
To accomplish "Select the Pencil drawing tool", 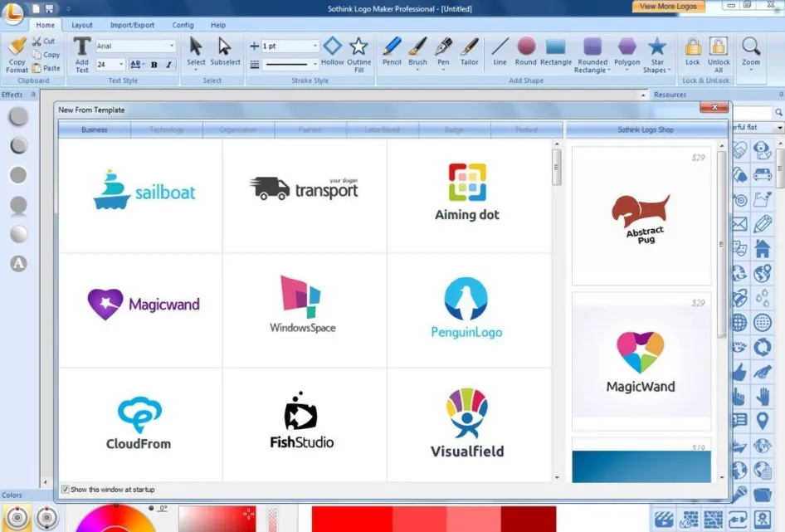I will click(x=392, y=51).
